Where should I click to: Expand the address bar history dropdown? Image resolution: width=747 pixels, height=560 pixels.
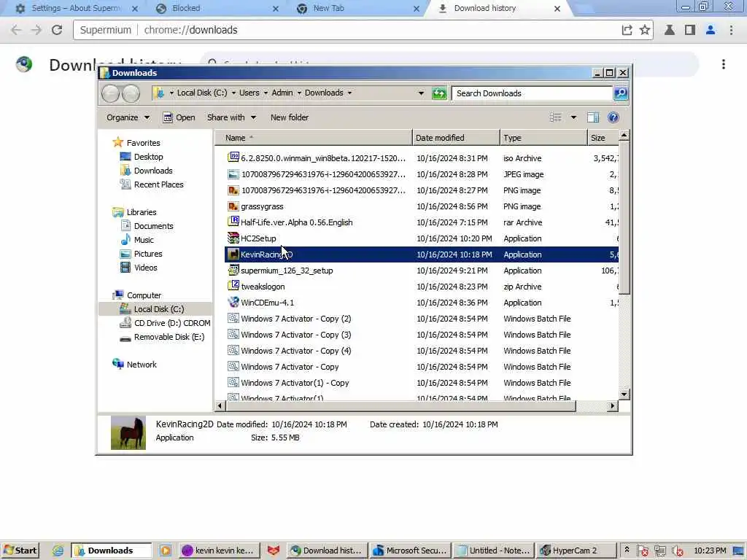tap(421, 93)
